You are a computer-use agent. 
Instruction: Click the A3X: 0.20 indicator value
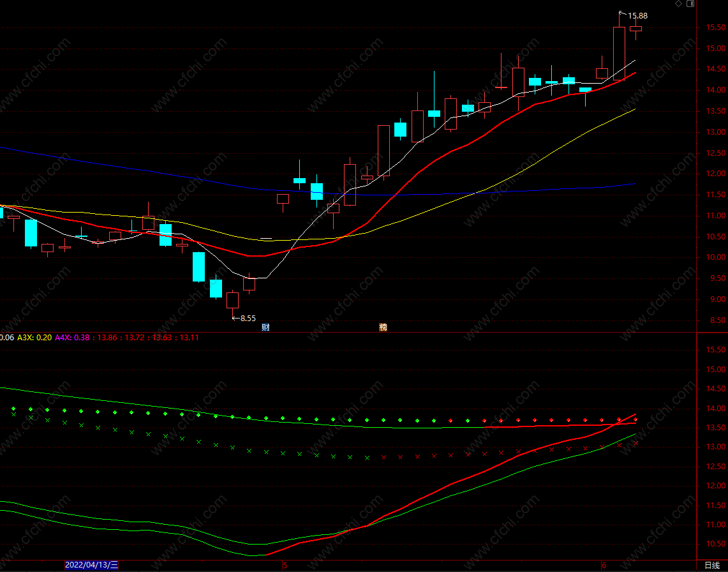coord(34,337)
